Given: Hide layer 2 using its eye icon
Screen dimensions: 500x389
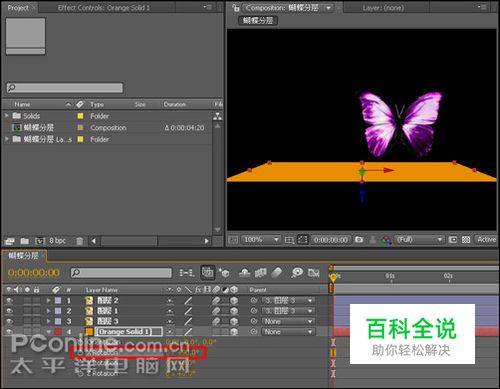Looking at the screenshot, I should click(x=9, y=311).
